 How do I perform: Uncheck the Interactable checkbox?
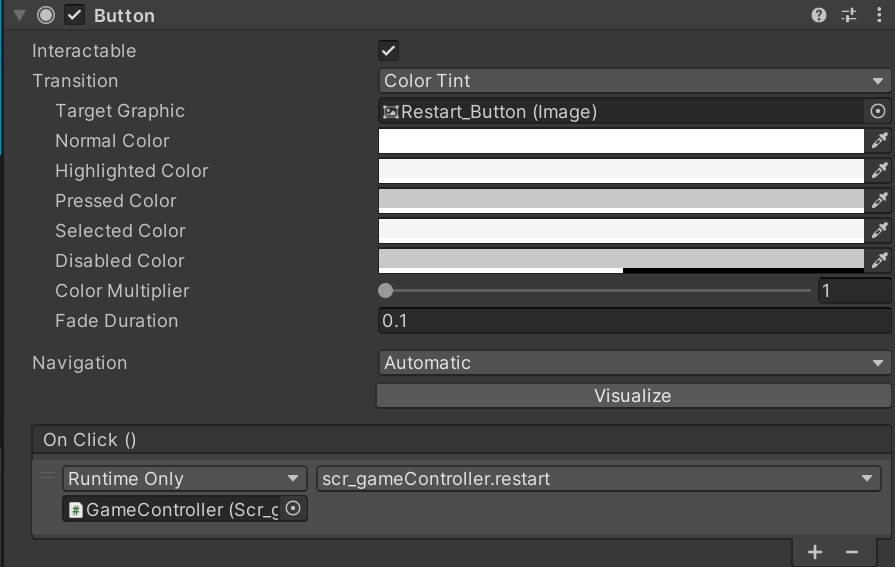(x=389, y=51)
